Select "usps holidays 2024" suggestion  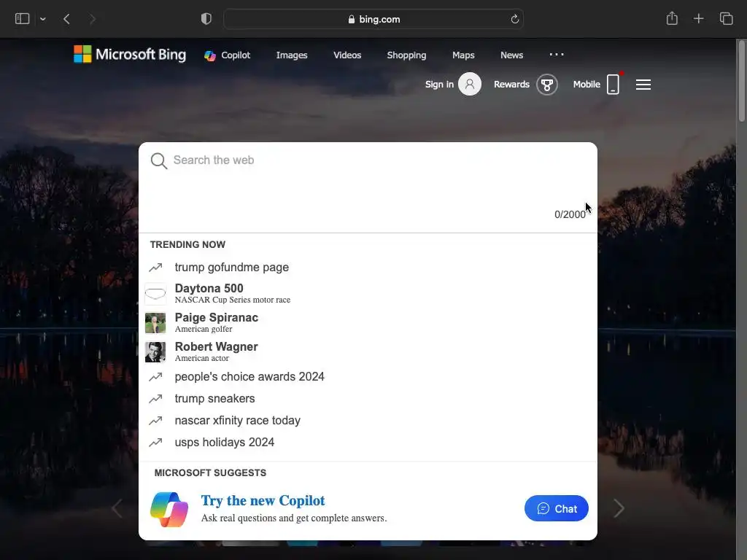225,443
